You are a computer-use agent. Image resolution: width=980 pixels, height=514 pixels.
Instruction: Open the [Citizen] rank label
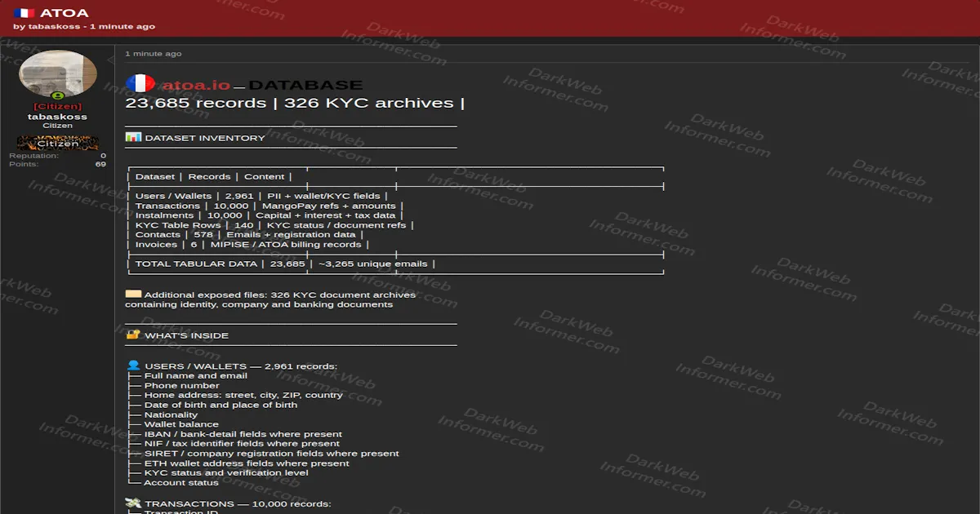tap(58, 106)
